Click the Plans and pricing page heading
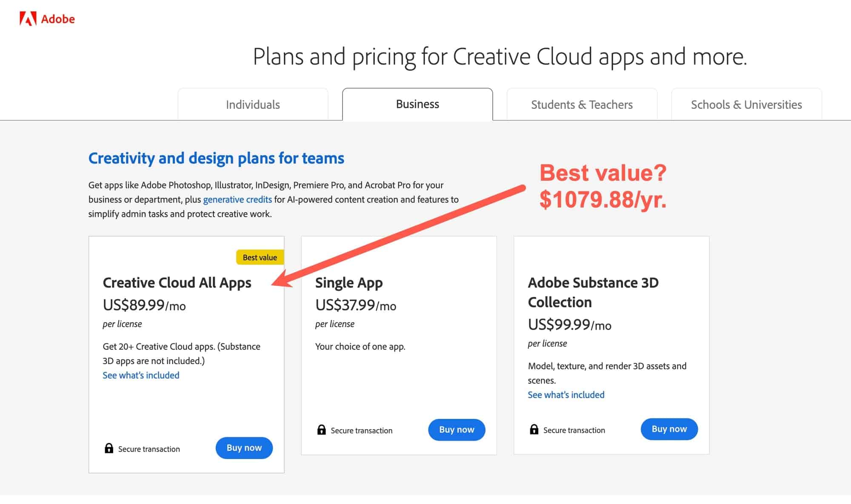Screen dimensions: 851x504 500,57
